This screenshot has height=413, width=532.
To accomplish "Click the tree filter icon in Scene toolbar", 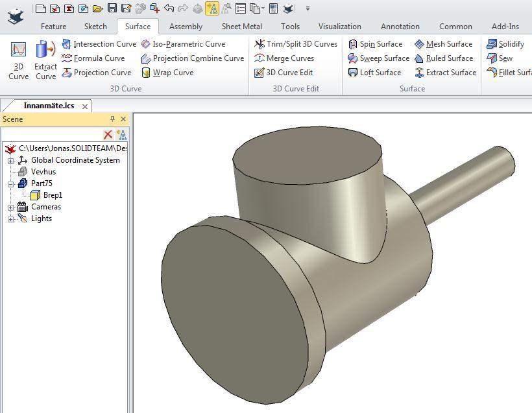I will tap(121, 135).
